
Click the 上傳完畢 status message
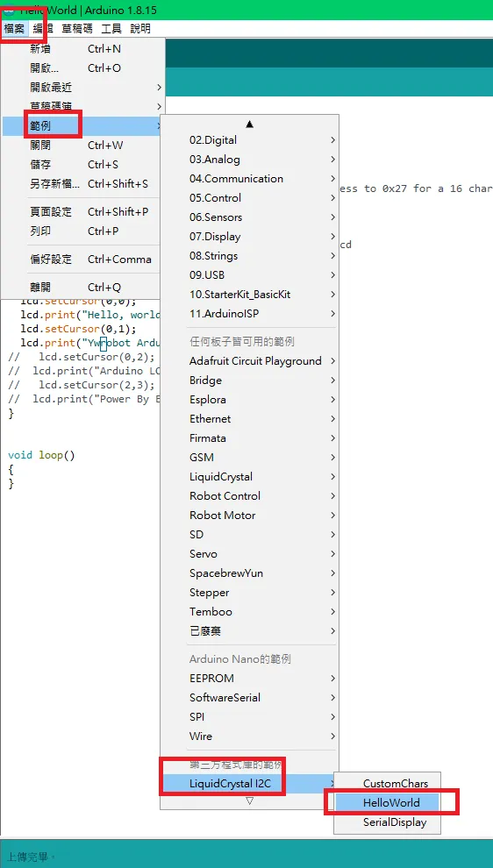[x=31, y=857]
